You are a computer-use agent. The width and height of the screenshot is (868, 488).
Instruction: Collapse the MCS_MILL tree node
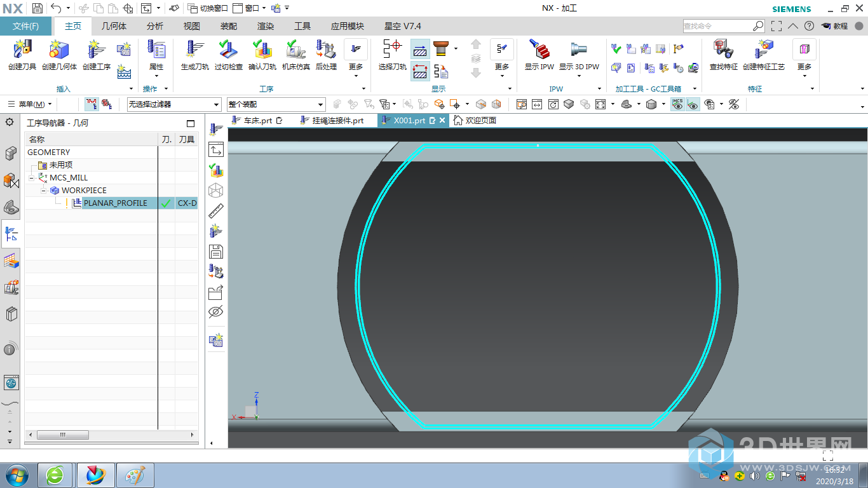(31, 178)
